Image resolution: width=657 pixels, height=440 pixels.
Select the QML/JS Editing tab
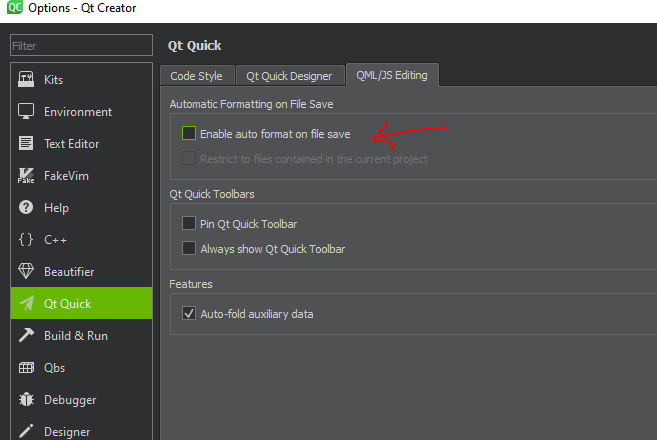click(x=392, y=76)
